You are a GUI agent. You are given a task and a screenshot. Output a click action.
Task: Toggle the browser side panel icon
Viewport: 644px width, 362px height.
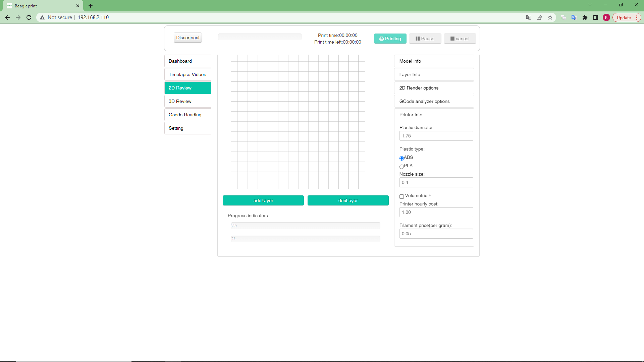pos(596,17)
